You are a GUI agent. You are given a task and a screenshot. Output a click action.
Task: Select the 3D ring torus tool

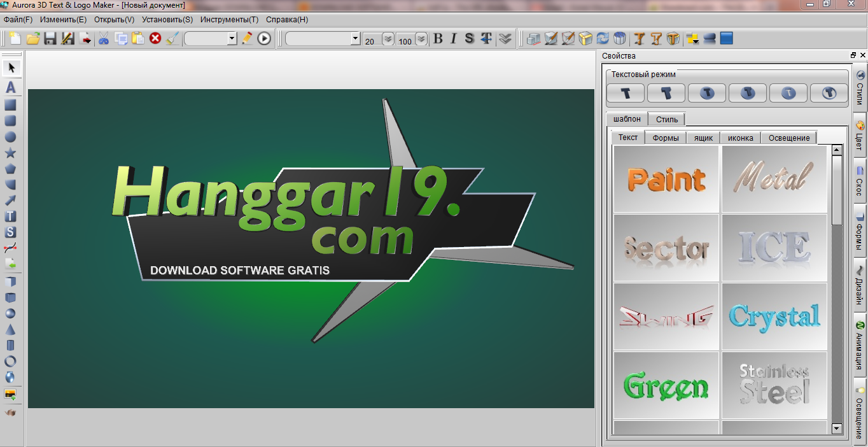click(11, 361)
